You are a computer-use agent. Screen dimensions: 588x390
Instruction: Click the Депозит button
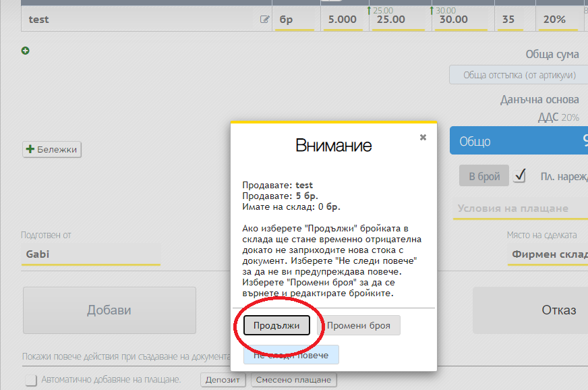(223, 380)
